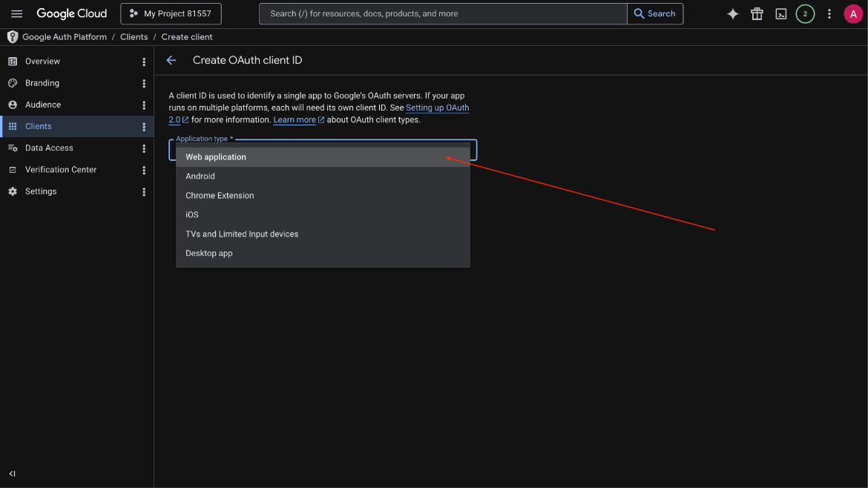Open notifications badge showing 2
The height and width of the screenshot is (488, 868).
coord(805,14)
